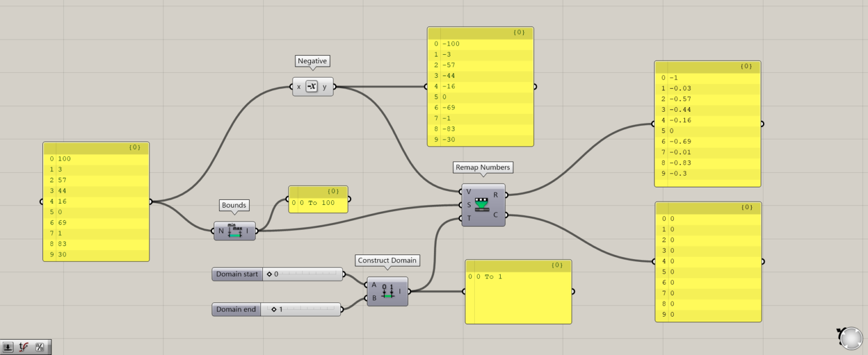This screenshot has height=355, width=868.
Task: Select the Bounds component
Action: 235,230
